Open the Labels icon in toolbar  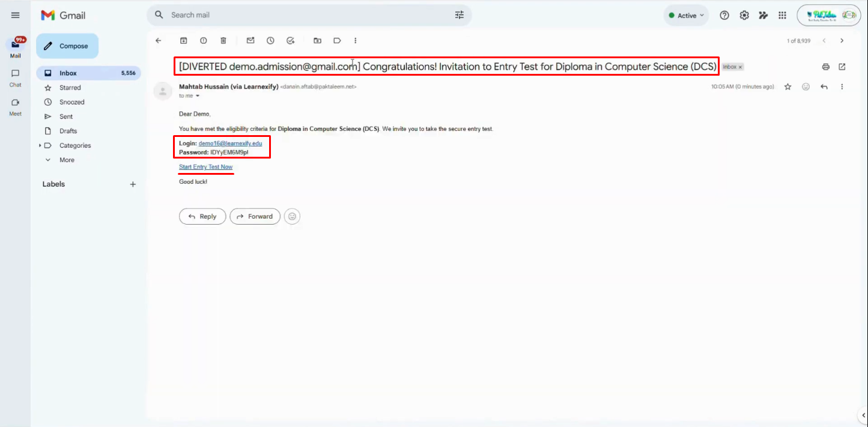337,41
